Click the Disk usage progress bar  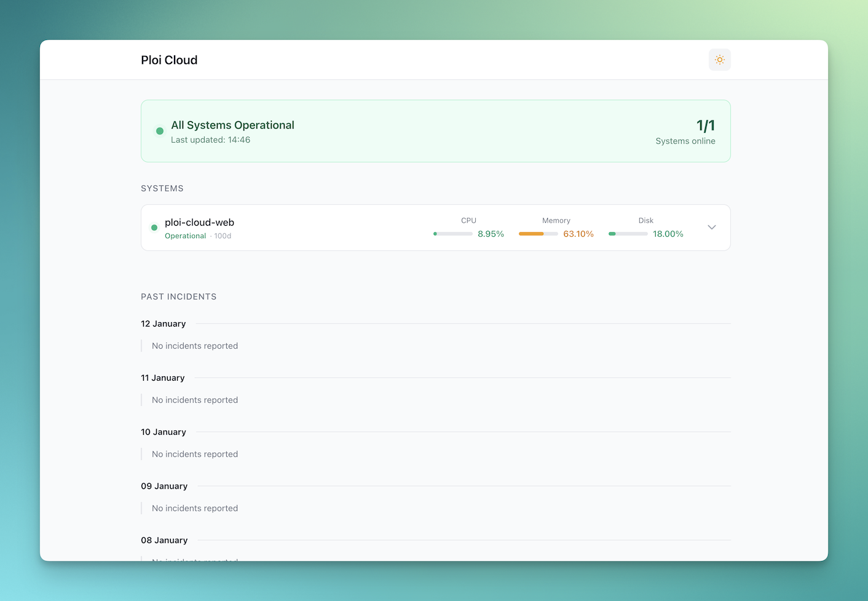click(x=628, y=234)
